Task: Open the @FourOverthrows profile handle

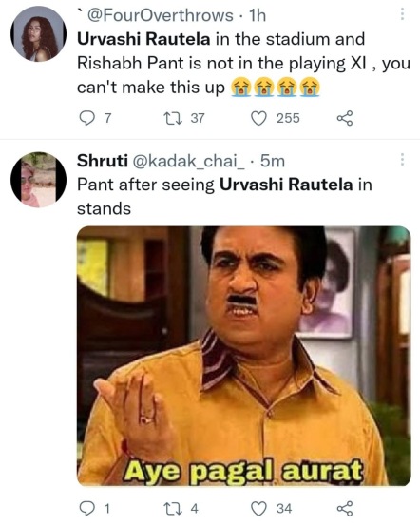Action: point(161,15)
